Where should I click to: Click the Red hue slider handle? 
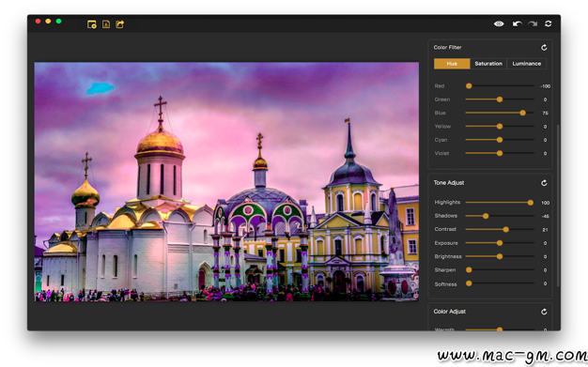tap(469, 85)
